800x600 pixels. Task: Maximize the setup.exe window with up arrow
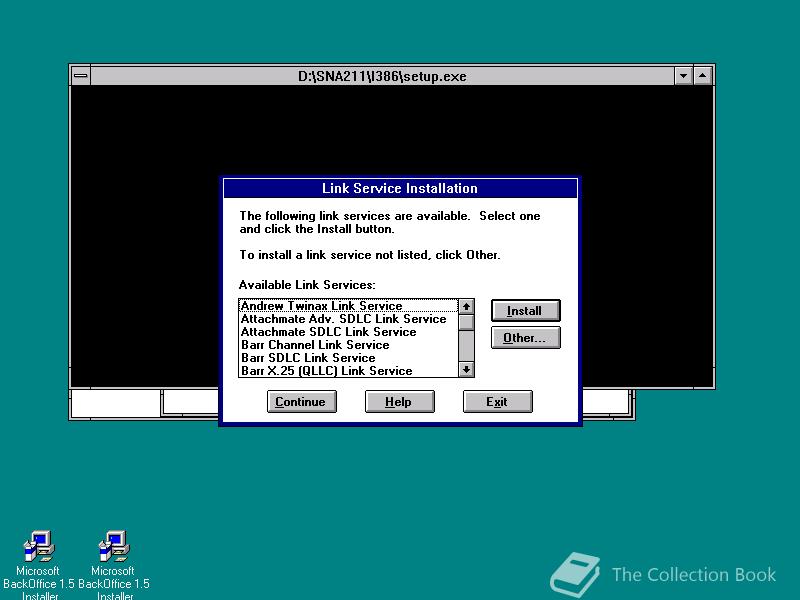click(x=703, y=76)
